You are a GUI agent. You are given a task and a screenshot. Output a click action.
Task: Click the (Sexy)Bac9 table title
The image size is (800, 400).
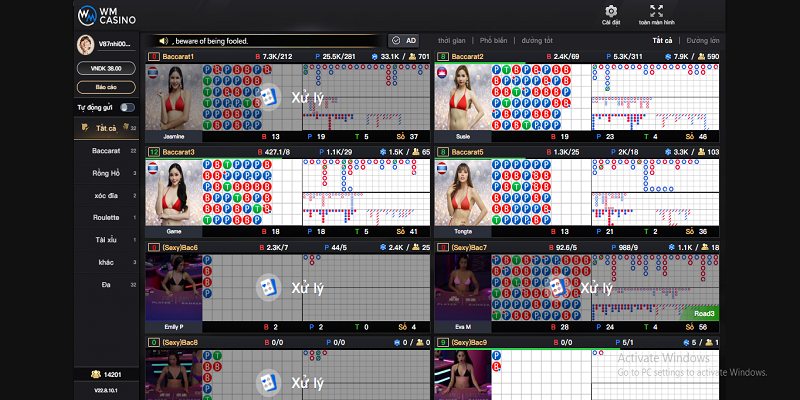tap(469, 342)
